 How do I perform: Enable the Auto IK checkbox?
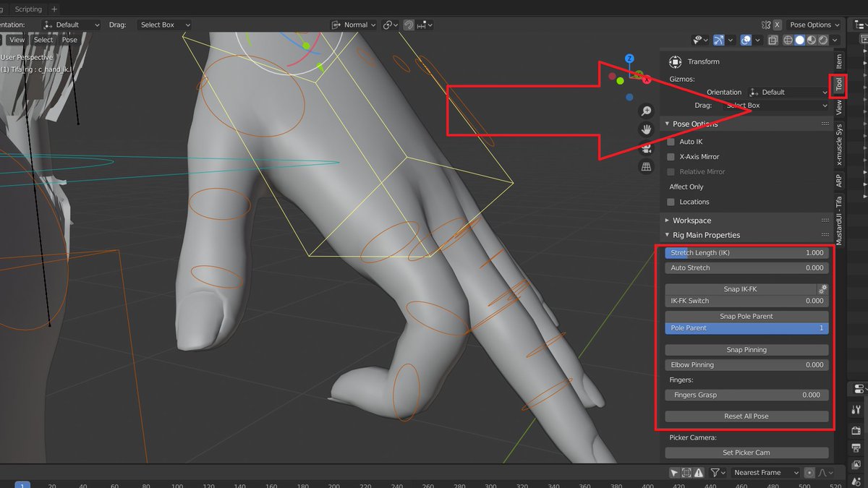point(671,142)
